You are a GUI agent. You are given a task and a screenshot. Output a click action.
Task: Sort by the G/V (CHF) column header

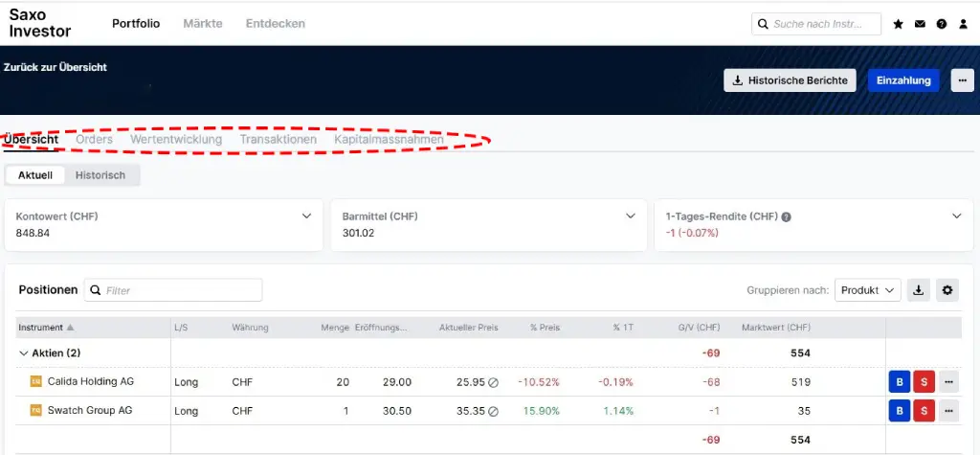699,328
